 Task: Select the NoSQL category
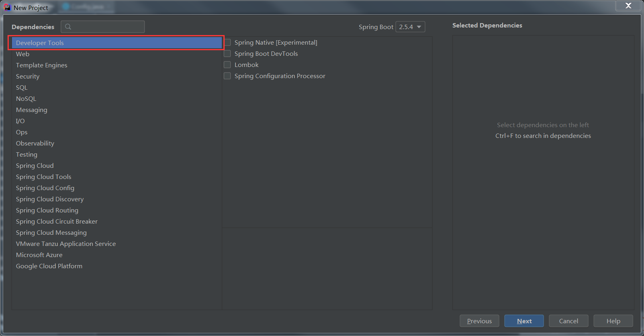(x=117, y=98)
